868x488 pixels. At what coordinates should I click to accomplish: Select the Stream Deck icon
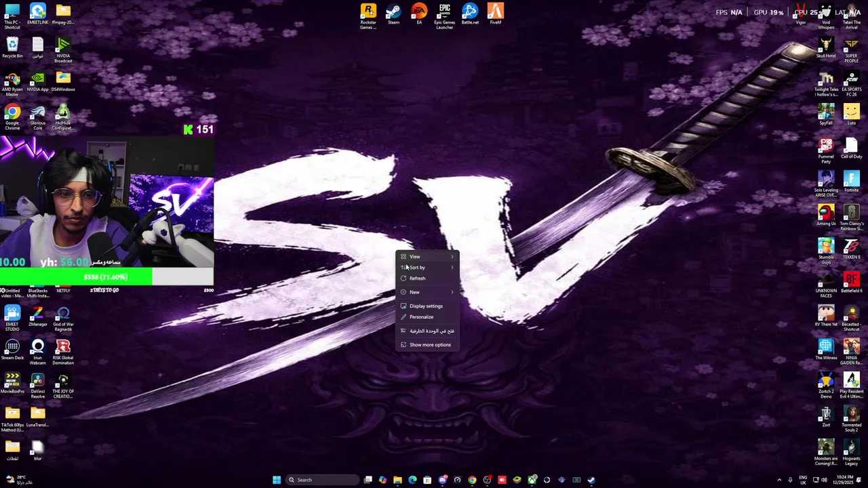point(12,350)
